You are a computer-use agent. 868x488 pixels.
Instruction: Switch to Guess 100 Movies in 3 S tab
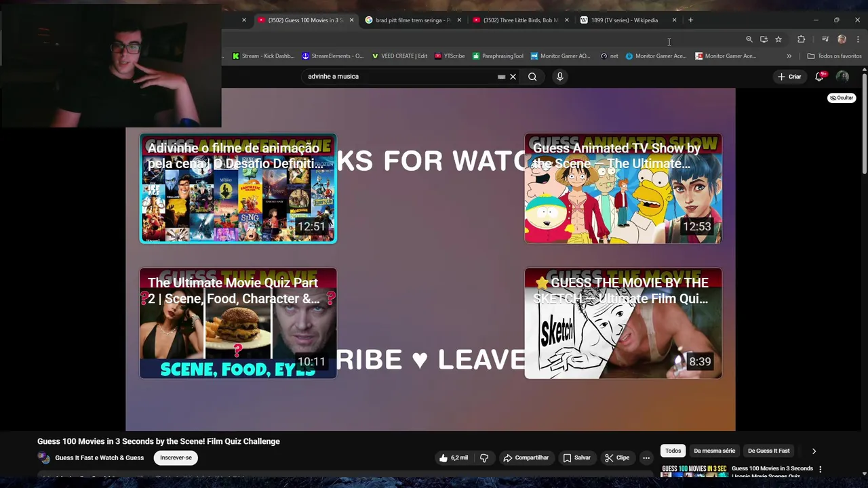tap(305, 20)
